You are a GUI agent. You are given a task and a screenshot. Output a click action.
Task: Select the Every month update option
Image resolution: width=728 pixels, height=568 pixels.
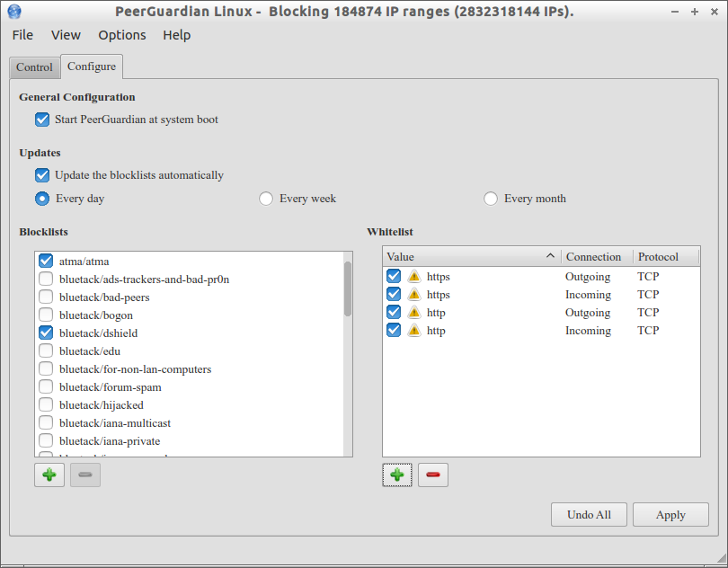point(491,199)
